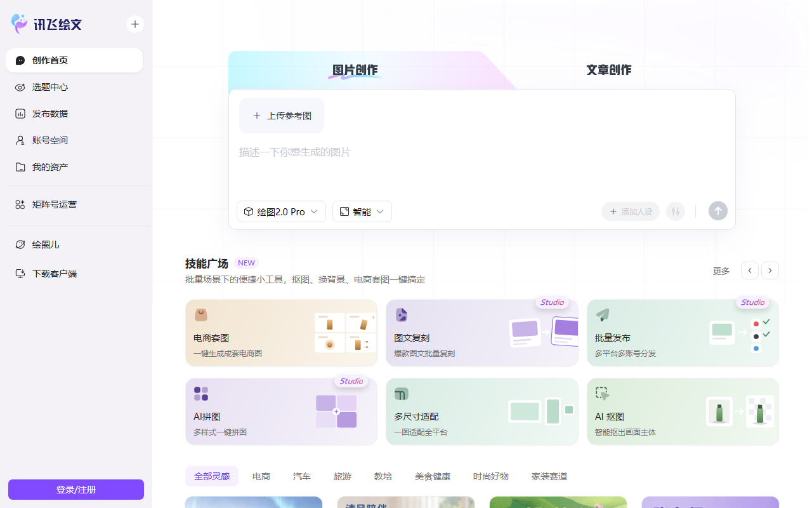Focus the 描述一下你想生成的图片 prompt field
Screen dimensions: 812x508
coord(482,152)
